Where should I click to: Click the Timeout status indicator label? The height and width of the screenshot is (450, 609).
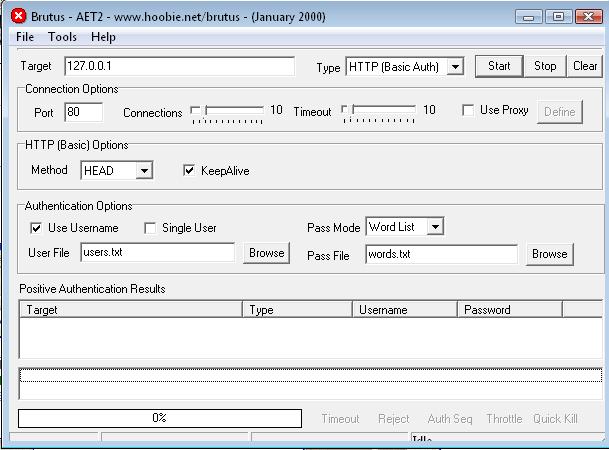(340, 419)
